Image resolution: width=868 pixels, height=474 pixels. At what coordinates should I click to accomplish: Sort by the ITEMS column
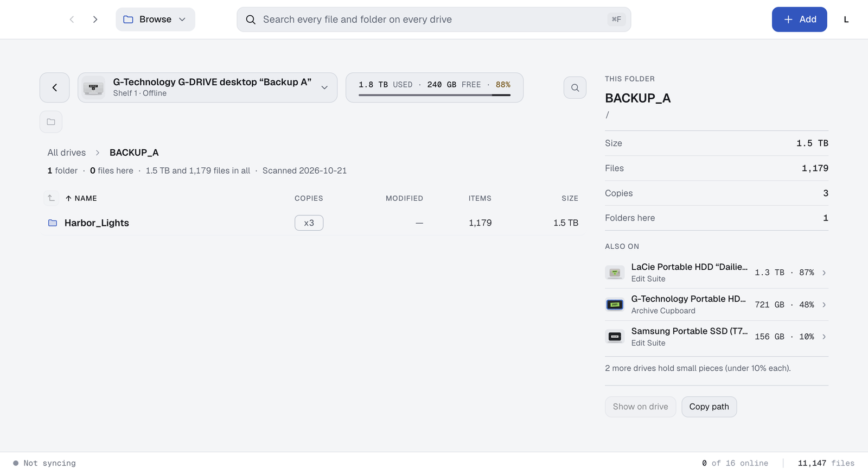(x=480, y=198)
